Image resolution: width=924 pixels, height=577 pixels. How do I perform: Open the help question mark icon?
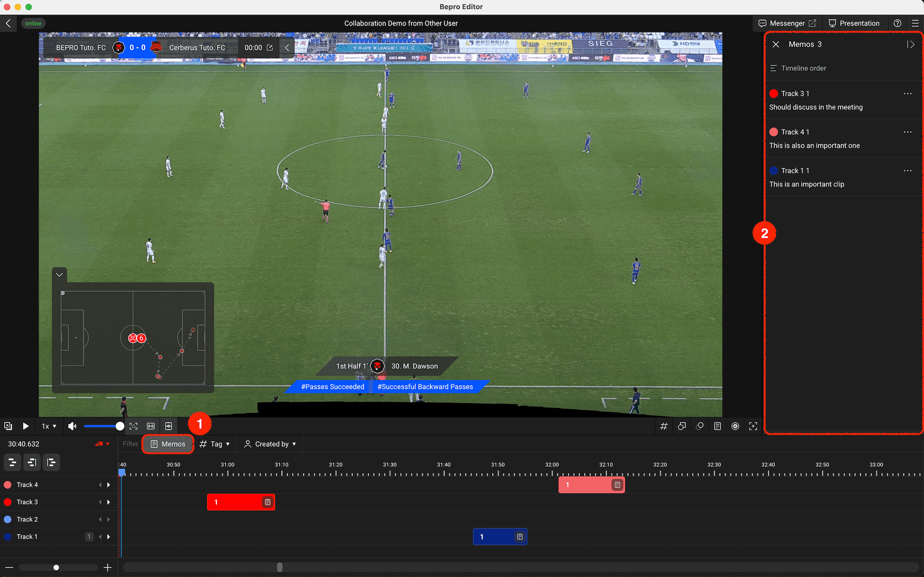pos(897,23)
